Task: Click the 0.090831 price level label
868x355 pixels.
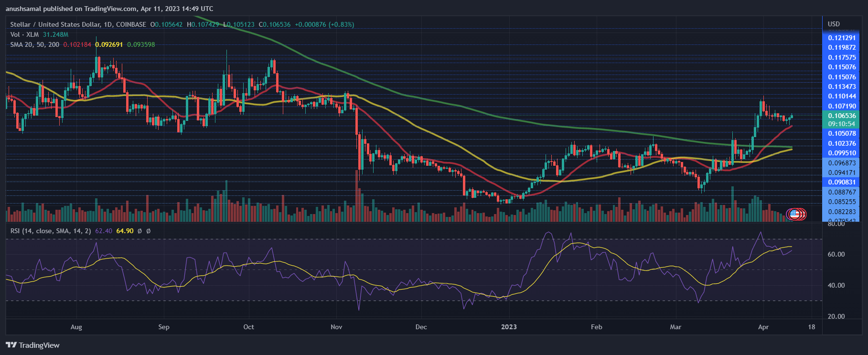Action: click(x=842, y=182)
